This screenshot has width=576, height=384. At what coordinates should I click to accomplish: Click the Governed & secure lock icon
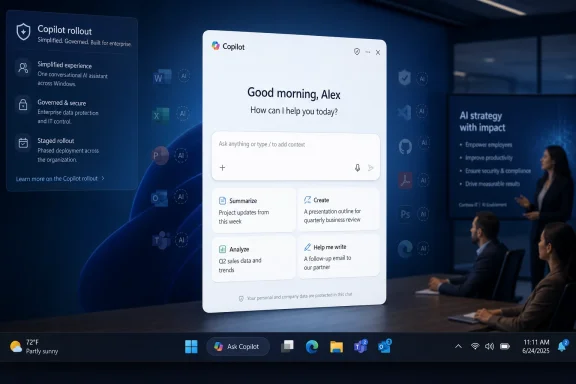[x=23, y=104]
